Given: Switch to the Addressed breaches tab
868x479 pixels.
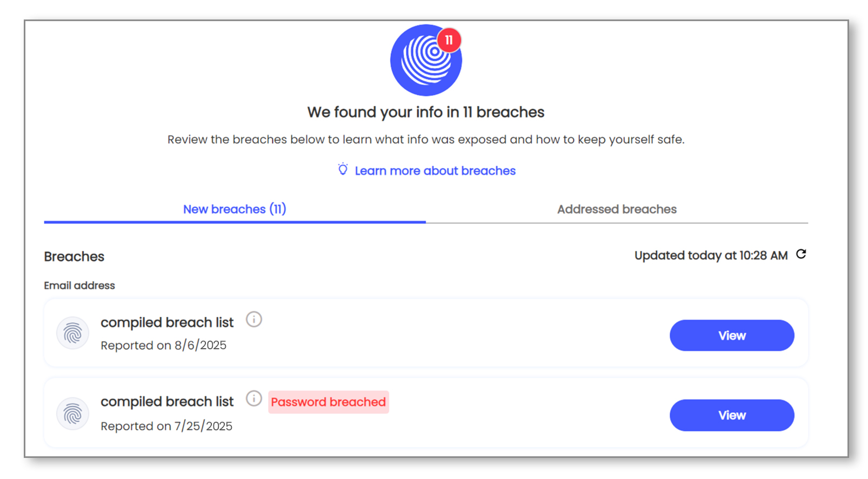Looking at the screenshot, I should [x=617, y=209].
